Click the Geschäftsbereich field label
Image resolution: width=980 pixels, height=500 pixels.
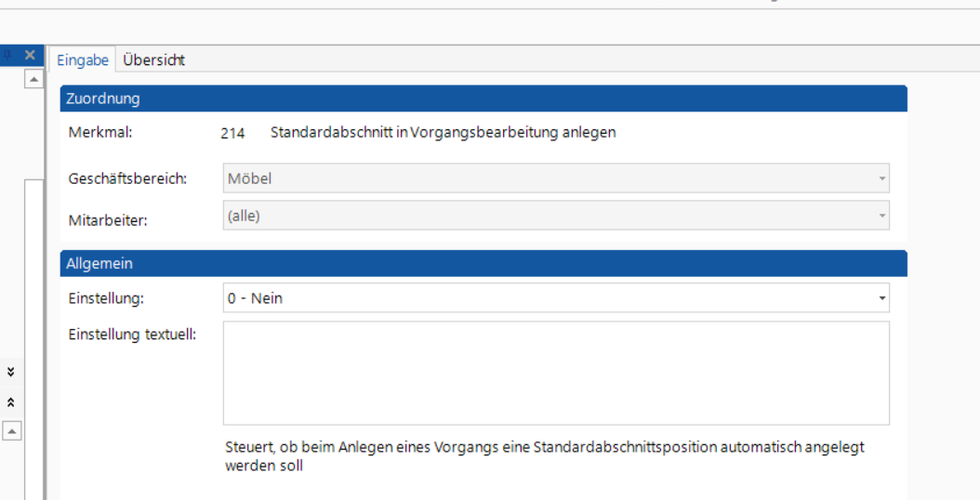tap(127, 178)
